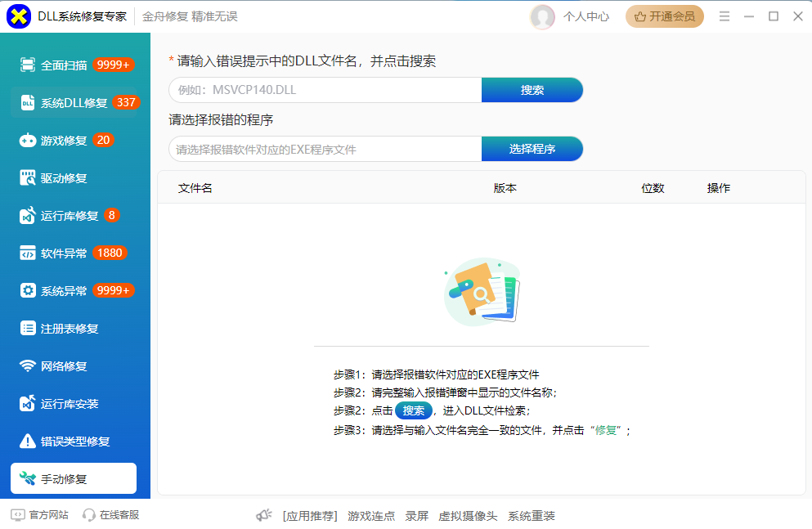Viewport: 812px width, 529px height.
Task: Click the 开通会员 membership button
Action: pos(664,16)
